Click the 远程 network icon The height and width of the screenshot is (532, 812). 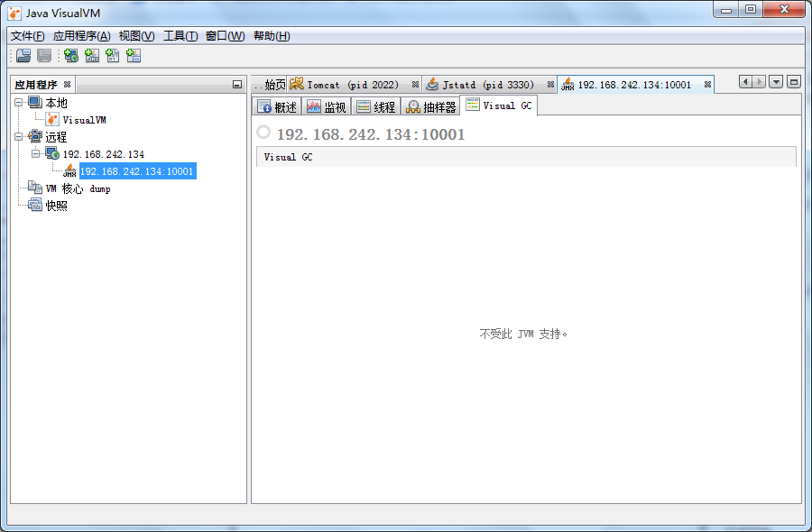(34, 137)
